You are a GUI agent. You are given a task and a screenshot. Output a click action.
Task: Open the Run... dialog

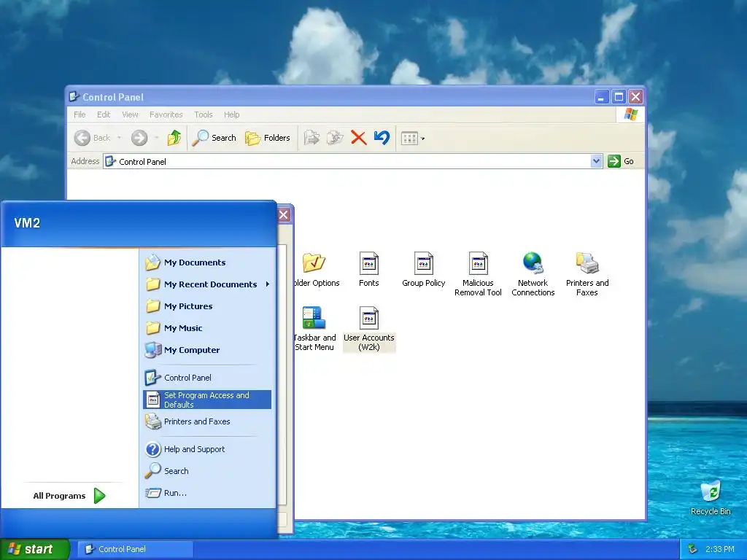tap(207, 493)
